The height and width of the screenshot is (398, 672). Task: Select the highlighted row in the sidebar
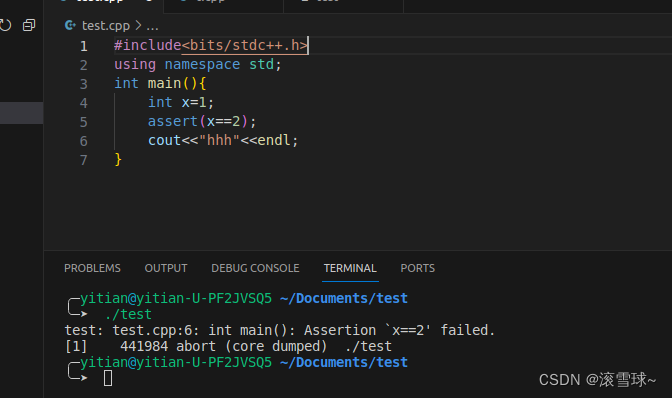click(x=21, y=113)
